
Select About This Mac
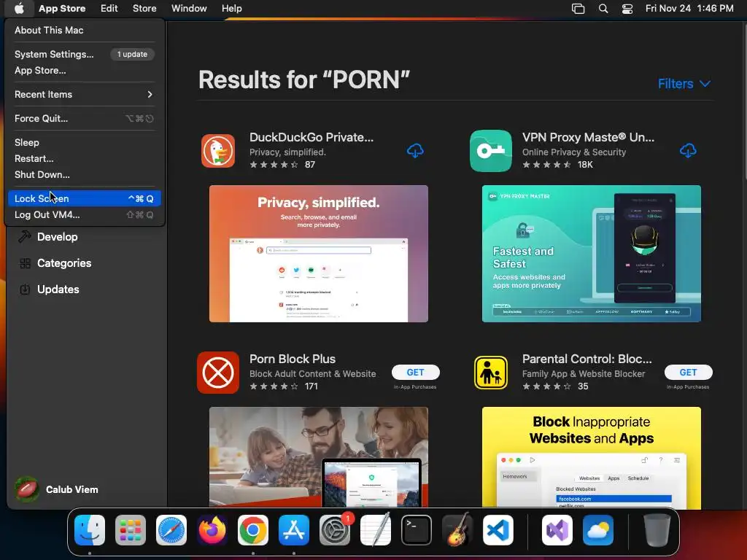pyautogui.click(x=85, y=30)
